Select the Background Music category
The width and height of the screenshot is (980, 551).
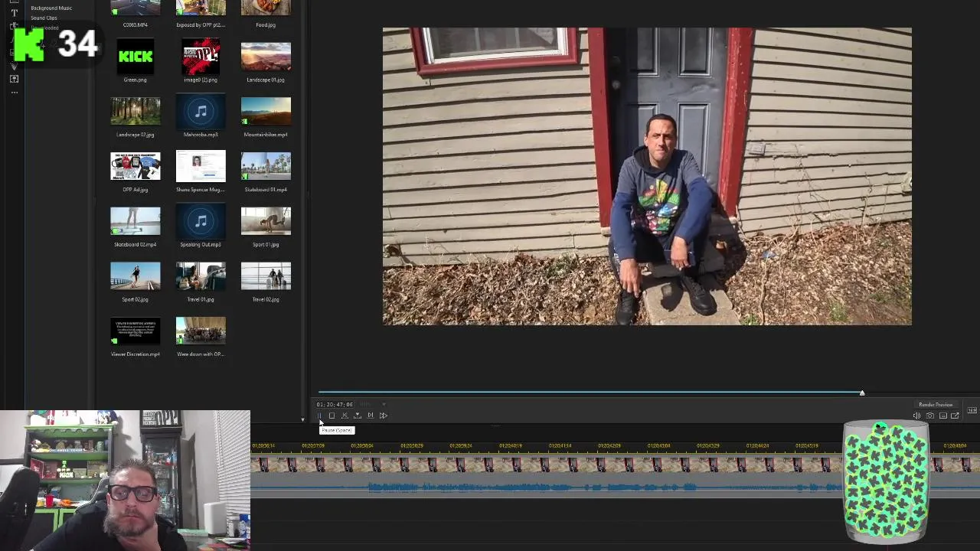(x=51, y=8)
